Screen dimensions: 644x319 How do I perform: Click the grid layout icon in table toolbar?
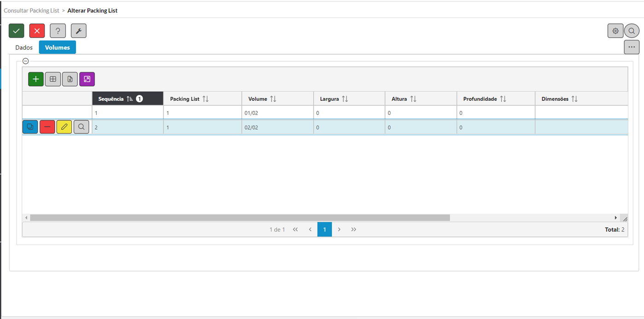(x=53, y=79)
